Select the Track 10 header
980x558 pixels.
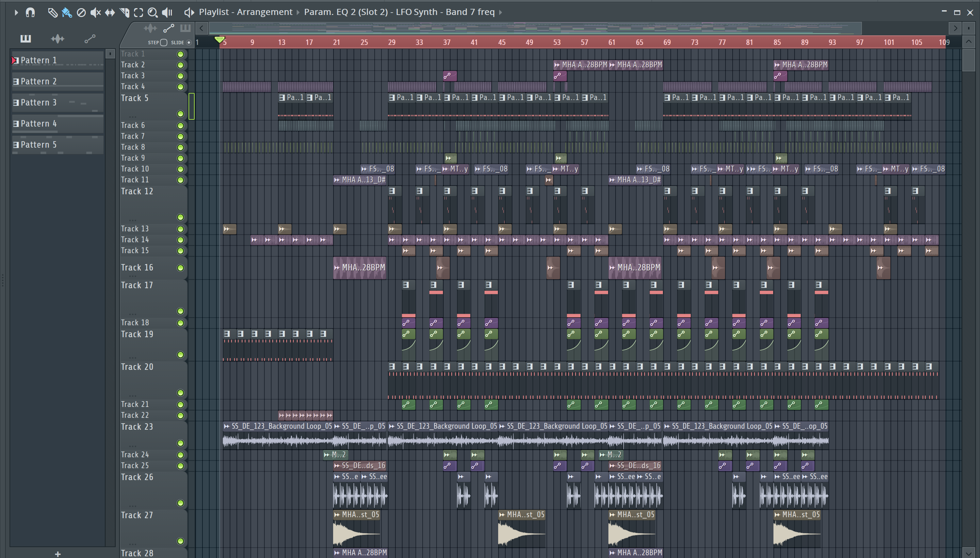coord(153,169)
